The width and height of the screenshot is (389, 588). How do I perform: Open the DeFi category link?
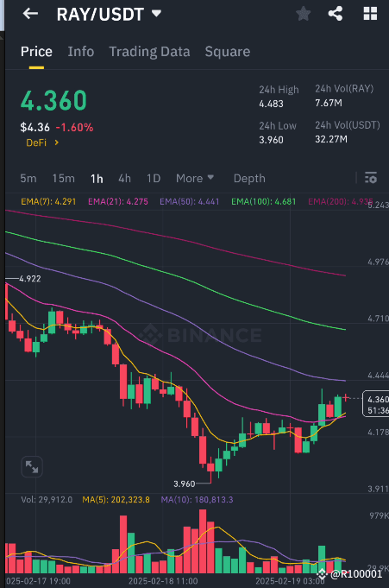[42, 142]
